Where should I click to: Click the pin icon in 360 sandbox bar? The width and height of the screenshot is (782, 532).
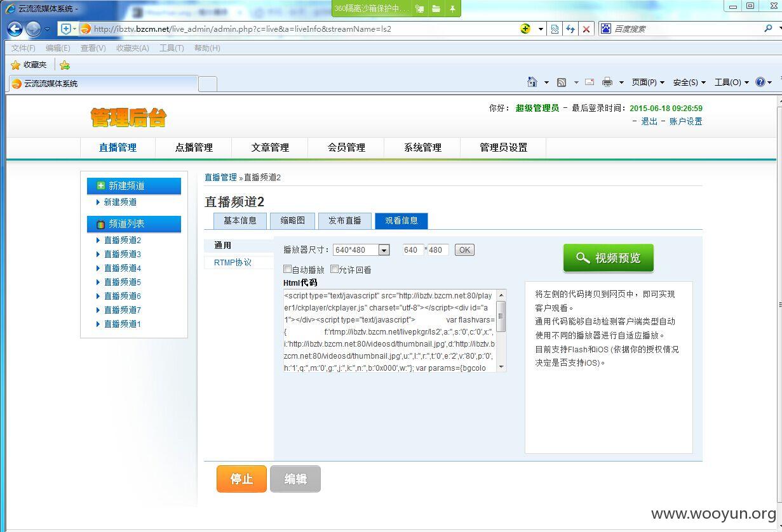pyautogui.click(x=452, y=8)
